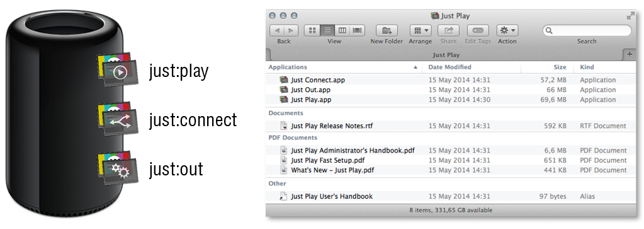Click the Finder Forward arrow button
Viewport: 644px width, 229px height.
[291, 30]
